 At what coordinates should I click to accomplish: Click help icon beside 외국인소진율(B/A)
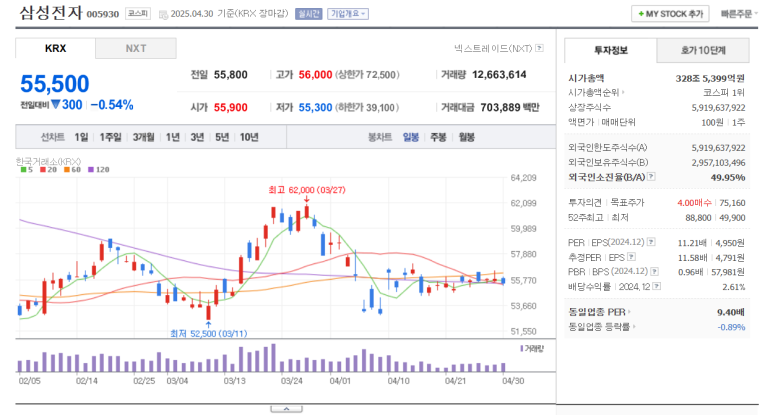pos(651,176)
